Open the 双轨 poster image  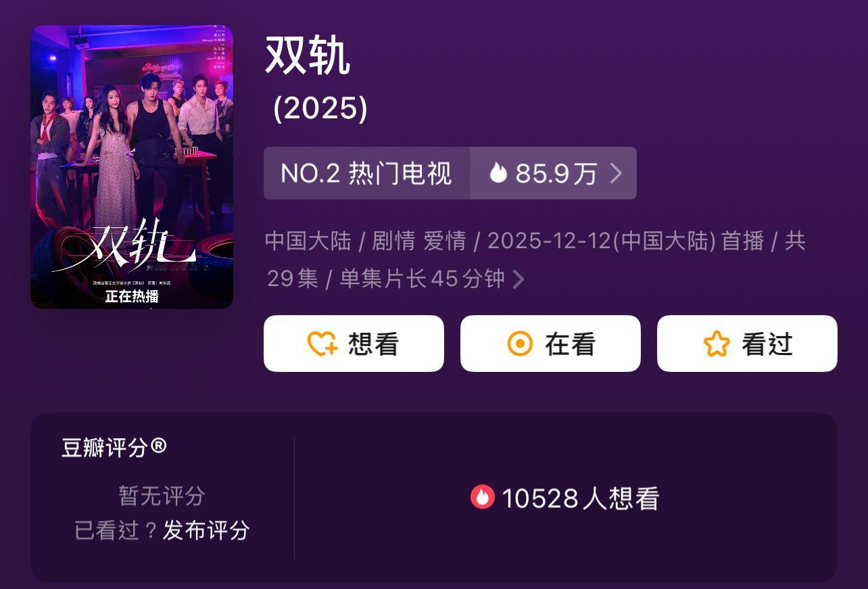[132, 167]
